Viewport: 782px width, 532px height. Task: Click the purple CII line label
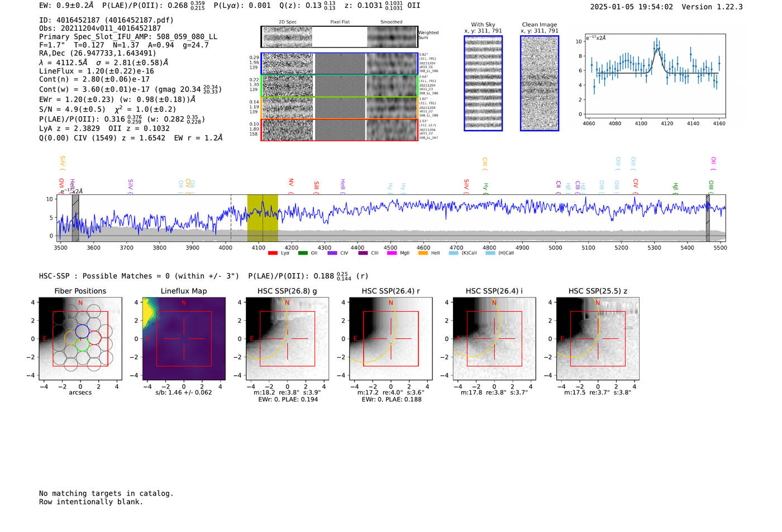coord(559,187)
